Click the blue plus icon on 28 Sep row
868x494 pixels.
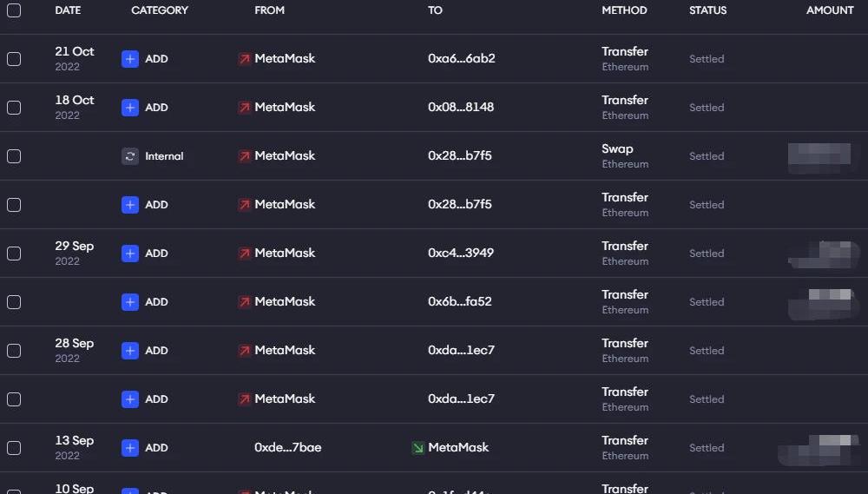(x=129, y=351)
